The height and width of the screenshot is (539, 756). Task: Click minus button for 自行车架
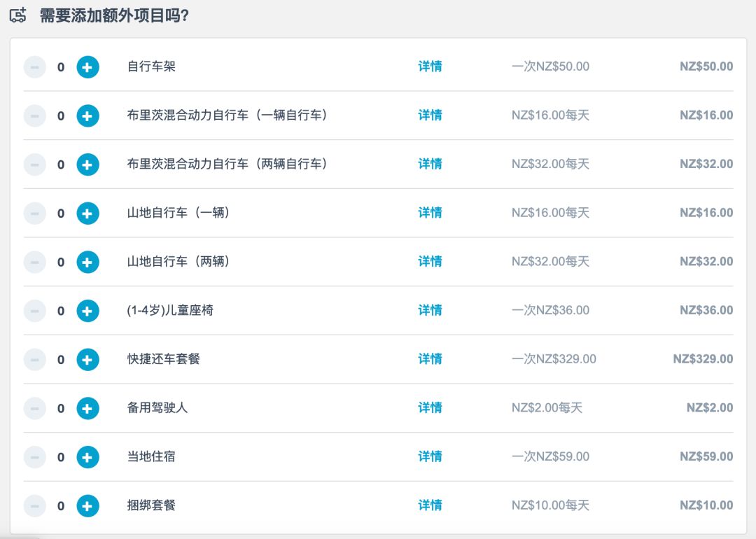pyautogui.click(x=34, y=67)
